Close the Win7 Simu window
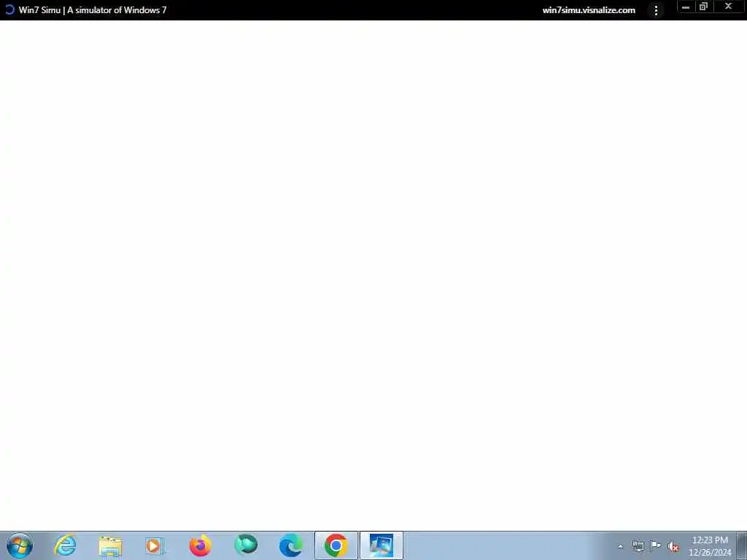 [729, 7]
